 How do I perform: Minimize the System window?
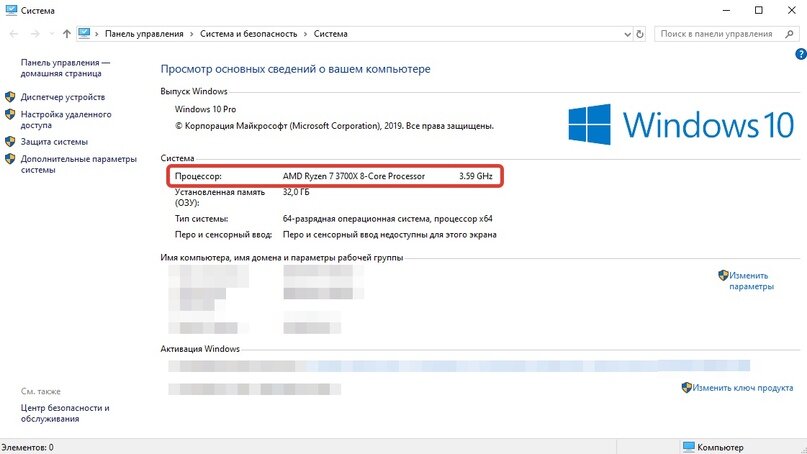(x=726, y=10)
